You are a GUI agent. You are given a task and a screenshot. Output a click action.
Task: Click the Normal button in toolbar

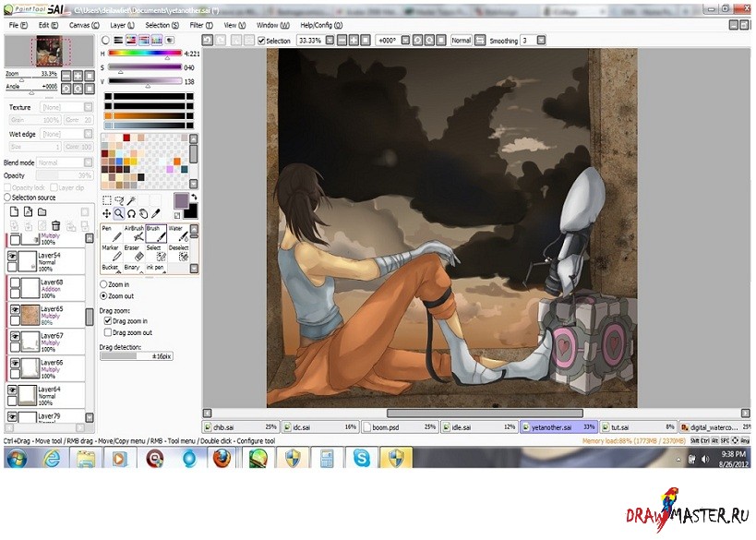(x=461, y=41)
